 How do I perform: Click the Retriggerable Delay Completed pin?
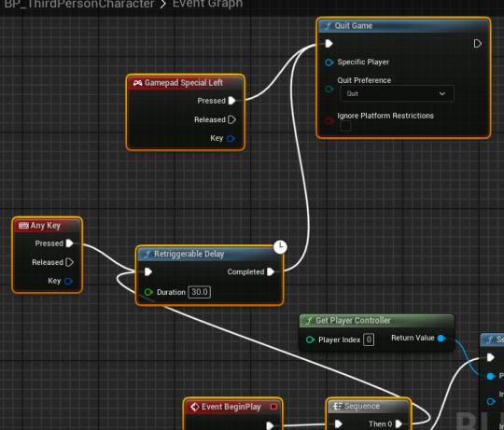(x=271, y=271)
